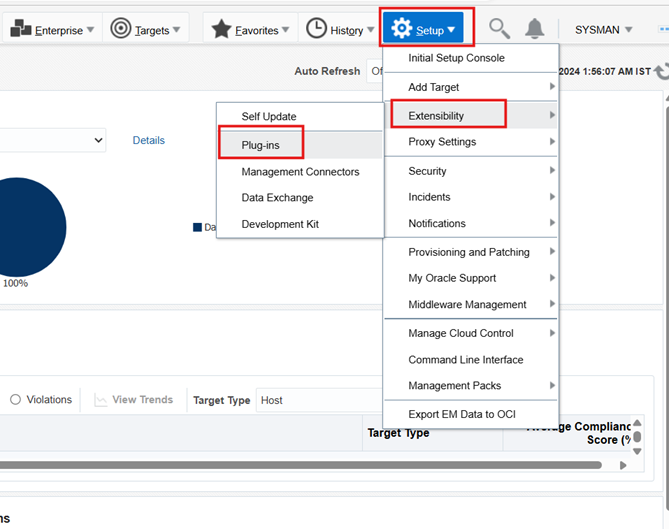Open Command Line Interface menu item

pos(465,360)
